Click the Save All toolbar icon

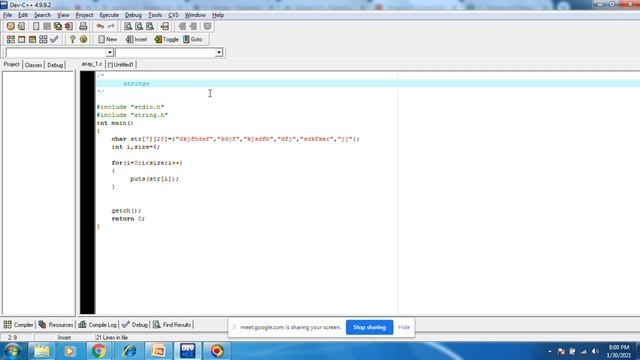click(x=58, y=26)
